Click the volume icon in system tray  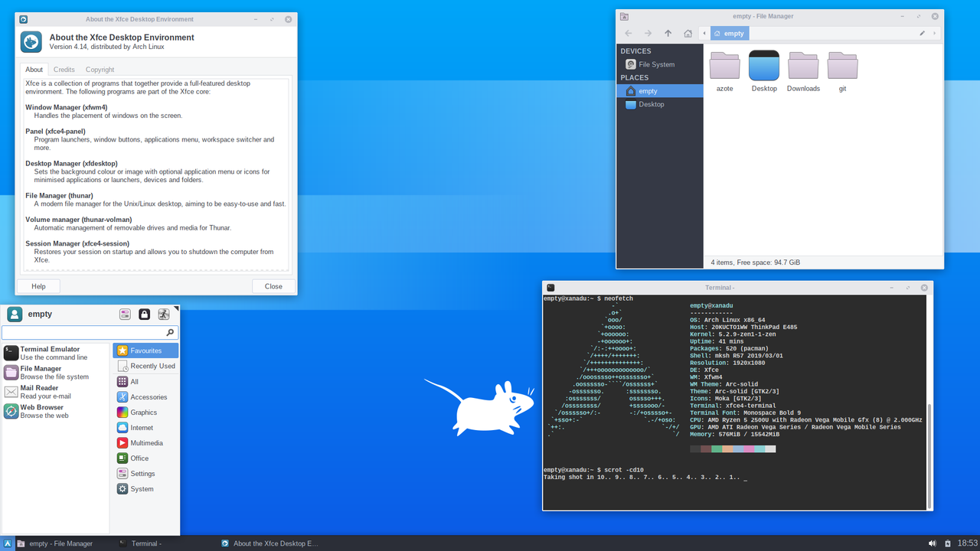(x=933, y=543)
